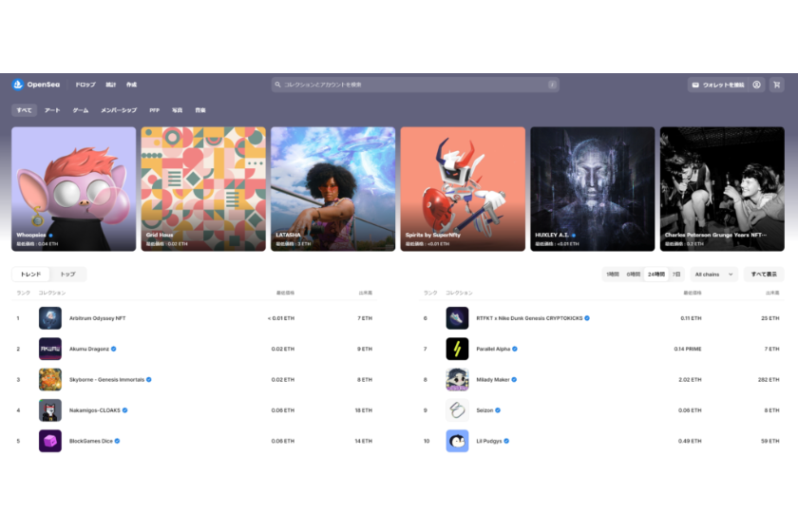The image size is (798, 532).
Task: Click the ウォレットを接続 connect wallet button
Action: click(x=717, y=85)
